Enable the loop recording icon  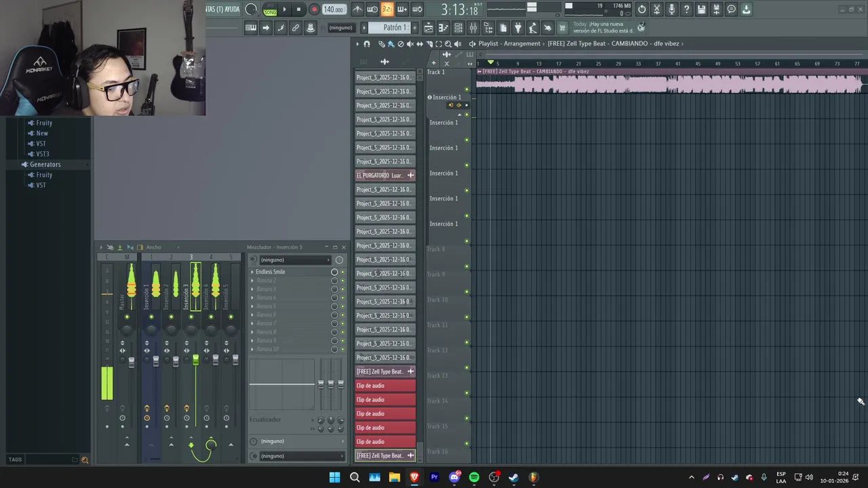tap(417, 9)
